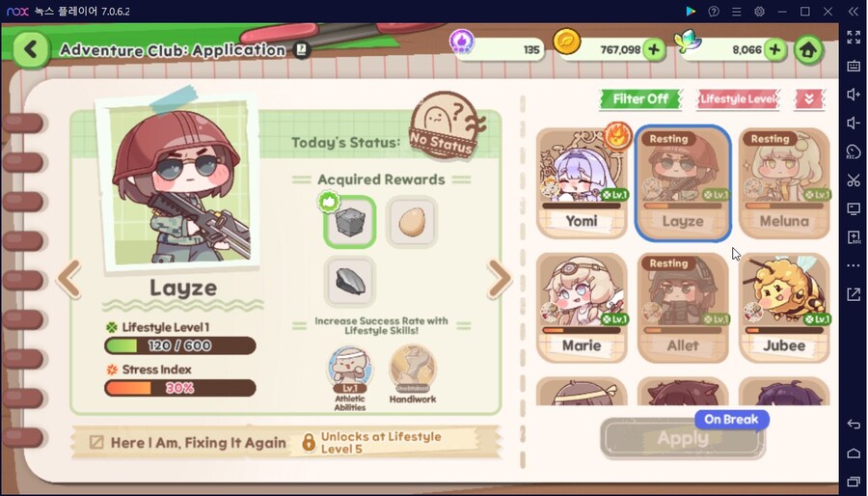Toggle sort order with the double-chevron button
868x496 pixels.
pyautogui.click(x=809, y=99)
